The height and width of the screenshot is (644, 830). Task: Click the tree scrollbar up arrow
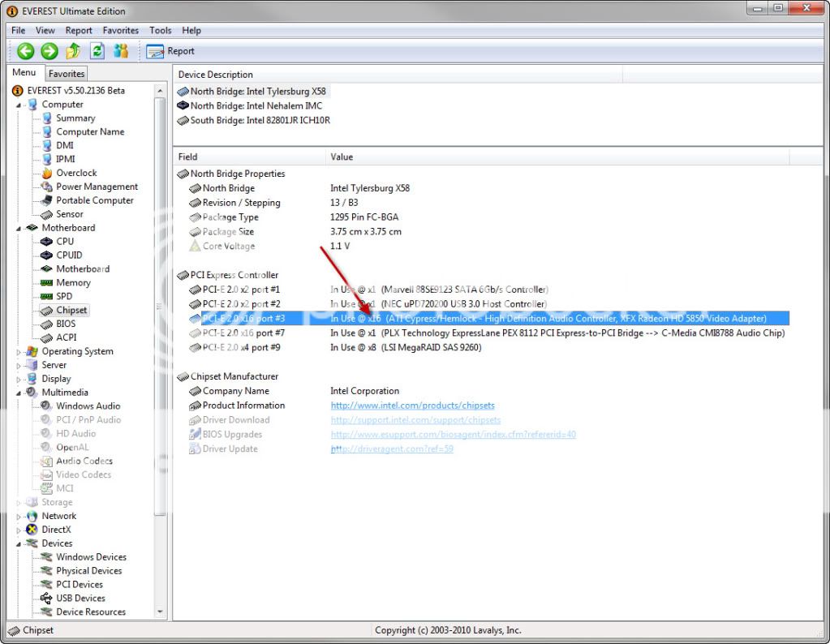(160, 91)
